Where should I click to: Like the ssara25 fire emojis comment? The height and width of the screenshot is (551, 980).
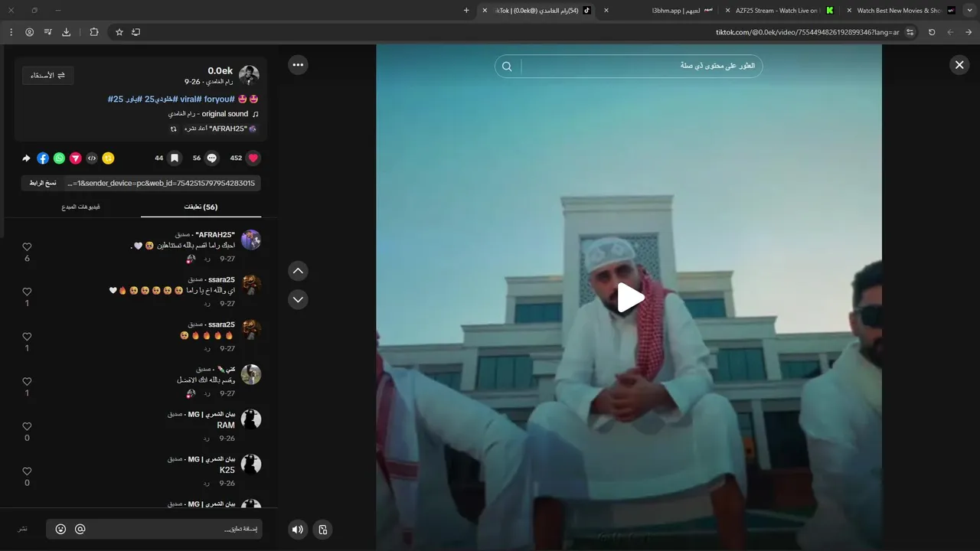point(27,337)
